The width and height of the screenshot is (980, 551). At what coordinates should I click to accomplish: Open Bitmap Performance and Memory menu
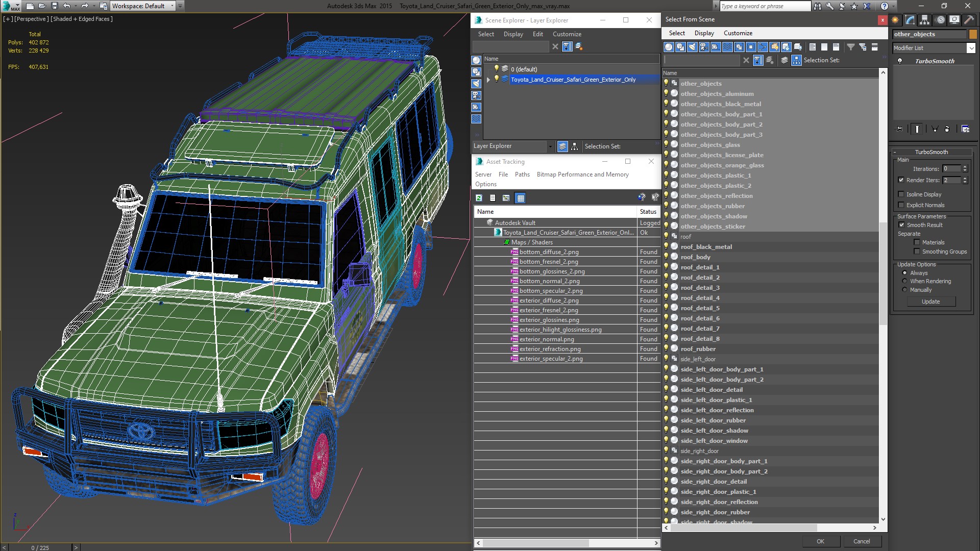pos(582,174)
